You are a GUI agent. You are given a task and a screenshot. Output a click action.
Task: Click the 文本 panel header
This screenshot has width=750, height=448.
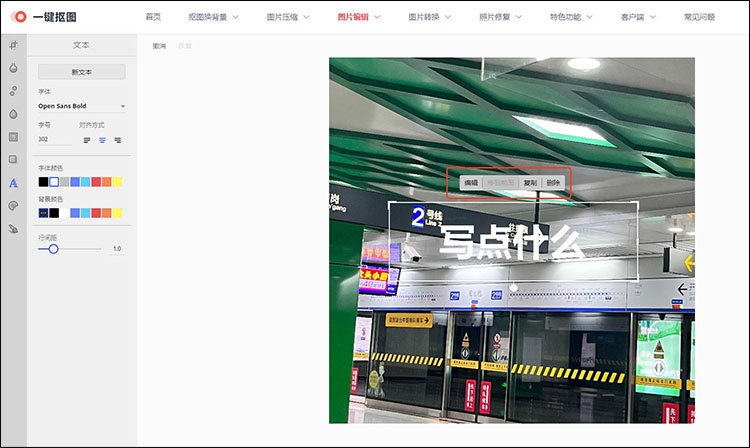81,45
